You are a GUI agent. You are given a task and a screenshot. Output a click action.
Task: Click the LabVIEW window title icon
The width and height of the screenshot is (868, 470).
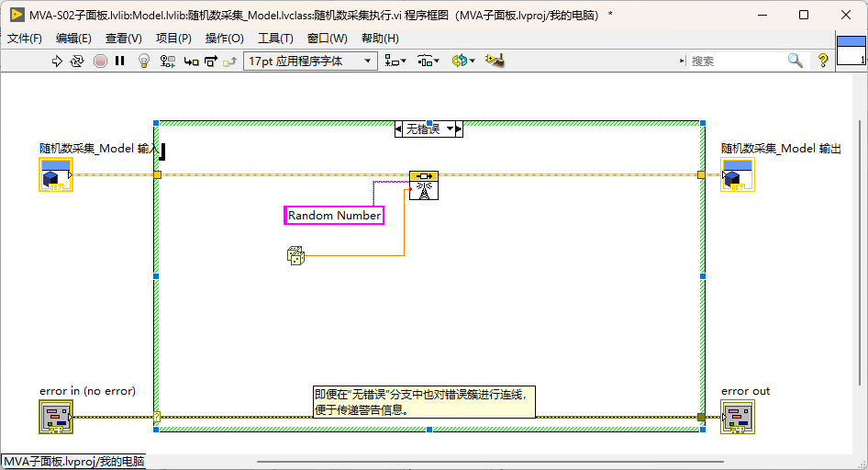click(x=17, y=15)
